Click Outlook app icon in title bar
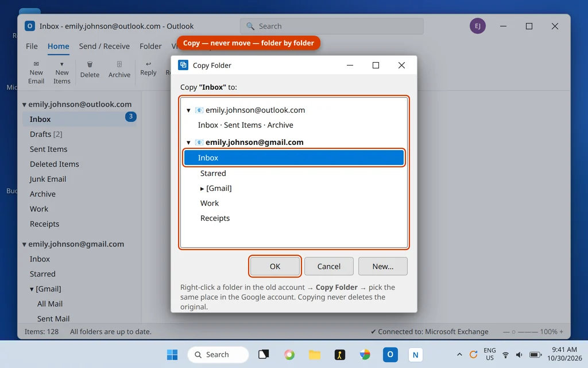Screen dimensions: 588x368 coord(30,26)
